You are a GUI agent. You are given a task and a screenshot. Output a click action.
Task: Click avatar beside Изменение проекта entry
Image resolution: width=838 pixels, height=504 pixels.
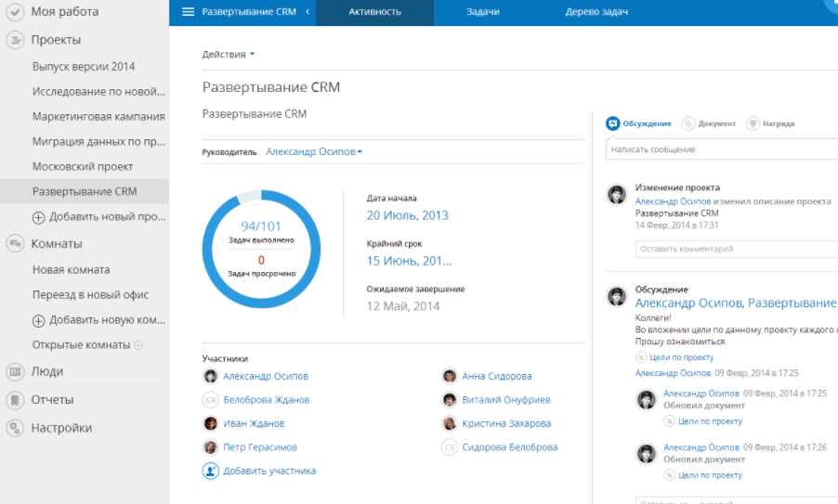[x=616, y=194]
